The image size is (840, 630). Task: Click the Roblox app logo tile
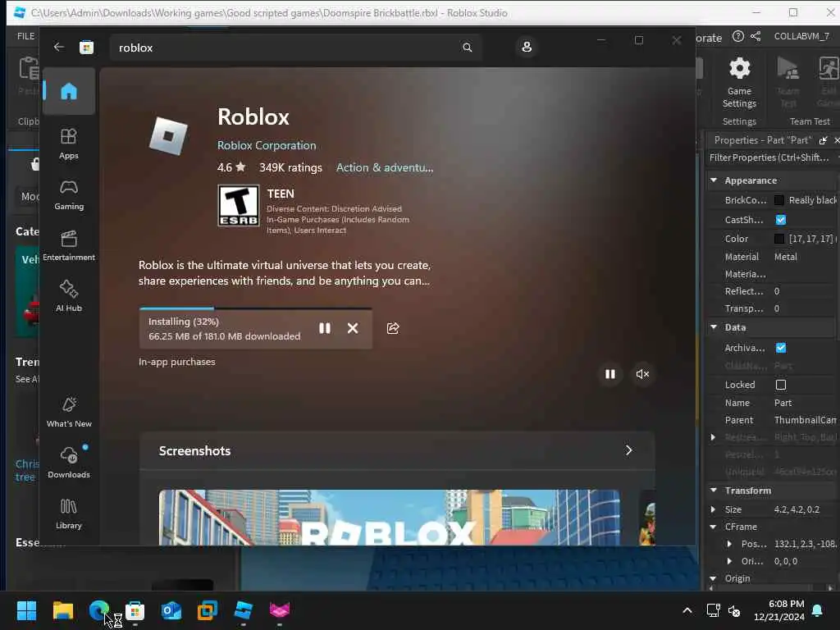click(168, 136)
